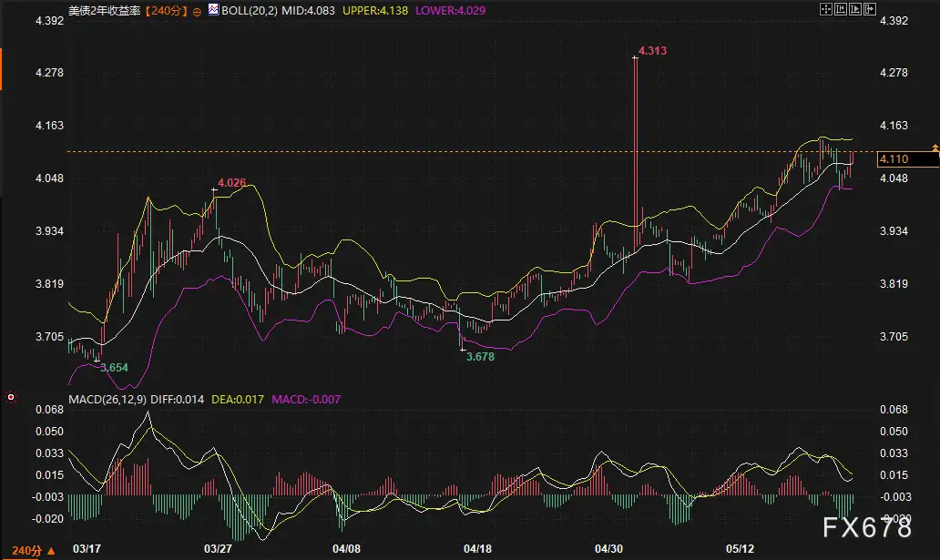940x560 pixels.
Task: Click the chart range rewind icon
Action: coord(841,9)
